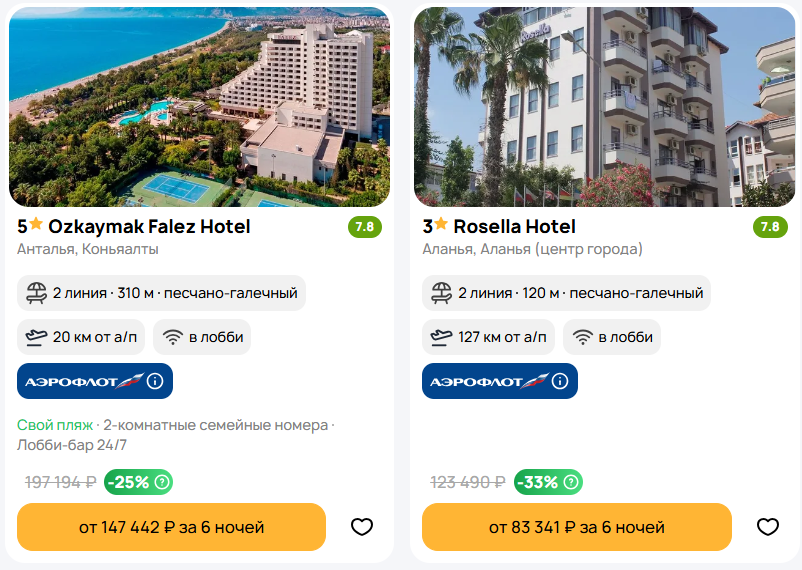Book Rosella from 83 341 ₽ button
The height and width of the screenshot is (570, 802).
point(577,527)
